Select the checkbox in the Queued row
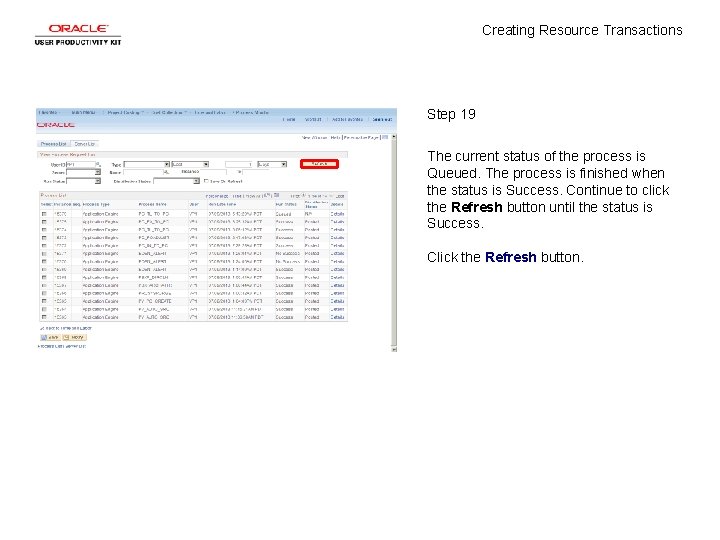The height and width of the screenshot is (540, 720). pos(44,214)
